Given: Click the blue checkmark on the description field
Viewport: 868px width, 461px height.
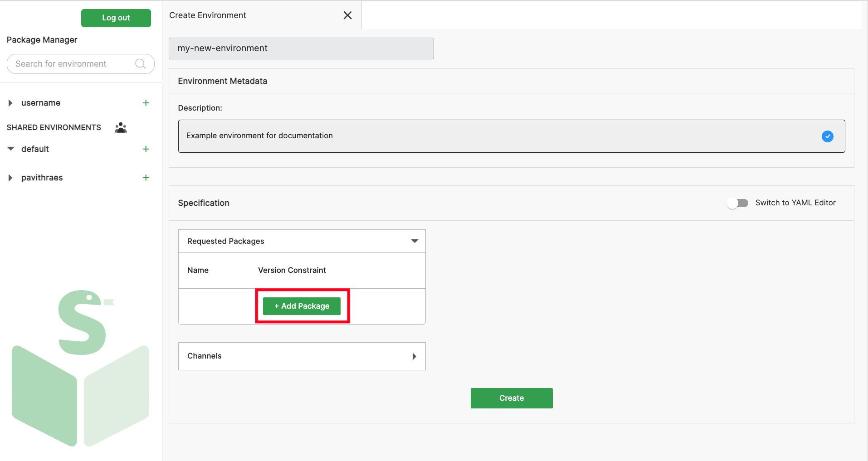Looking at the screenshot, I should (x=828, y=136).
